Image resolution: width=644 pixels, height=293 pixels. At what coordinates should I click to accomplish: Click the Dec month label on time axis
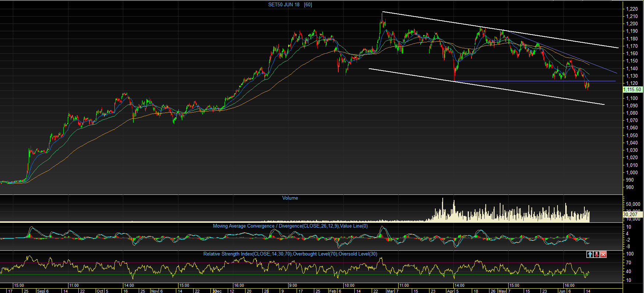click(x=218, y=291)
